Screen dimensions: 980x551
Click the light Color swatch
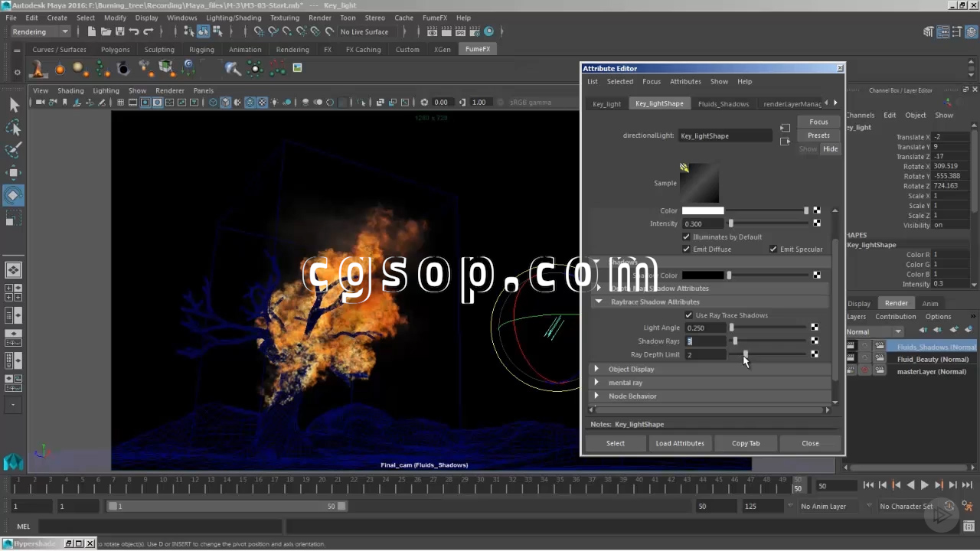pos(702,210)
